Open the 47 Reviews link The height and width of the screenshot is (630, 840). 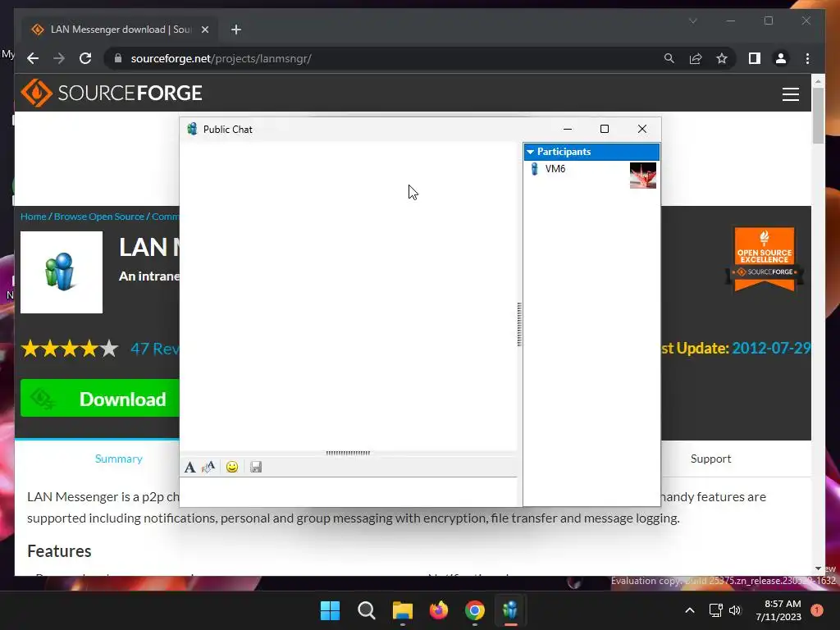pyautogui.click(x=155, y=349)
